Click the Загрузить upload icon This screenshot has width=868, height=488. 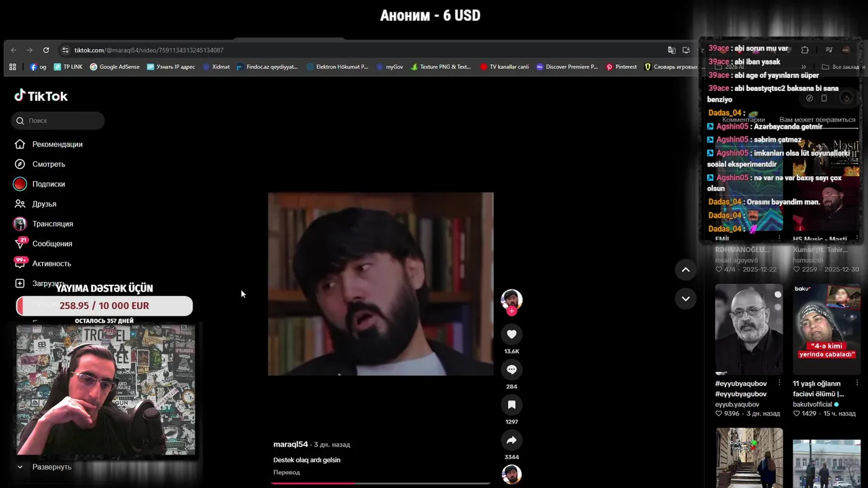pos(20,283)
